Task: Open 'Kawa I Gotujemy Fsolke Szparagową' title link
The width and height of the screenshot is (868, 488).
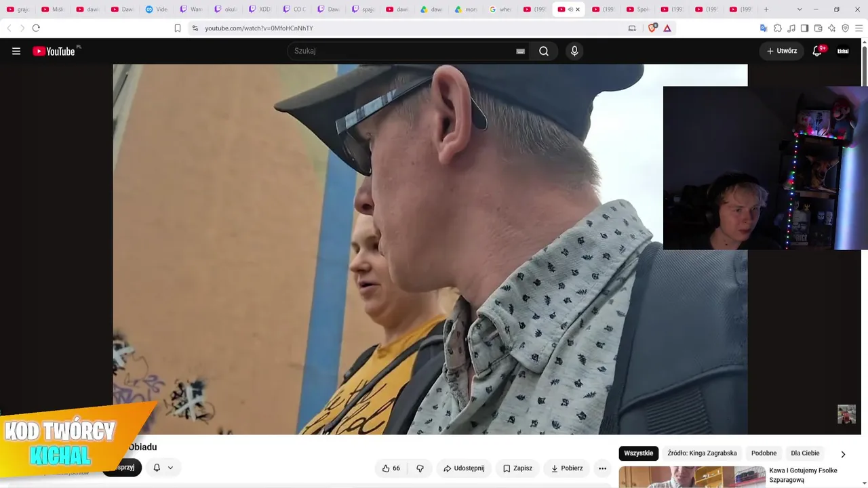Action: pos(803,475)
